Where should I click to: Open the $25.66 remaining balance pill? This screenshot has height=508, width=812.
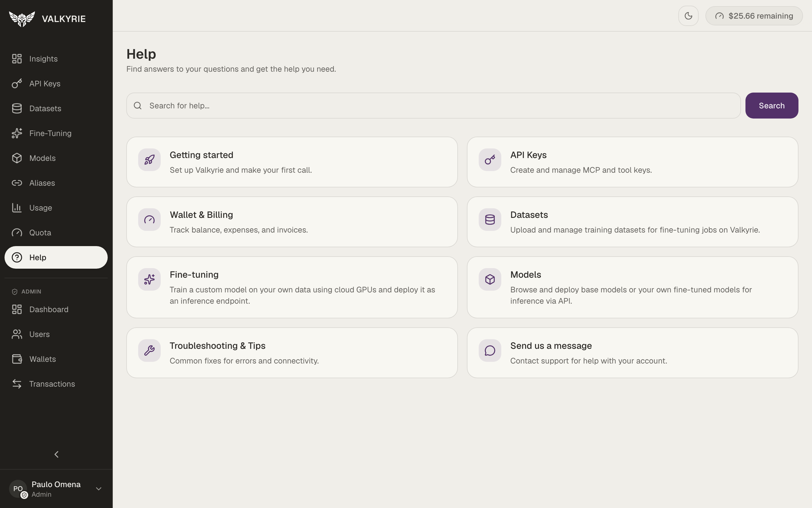click(x=754, y=16)
